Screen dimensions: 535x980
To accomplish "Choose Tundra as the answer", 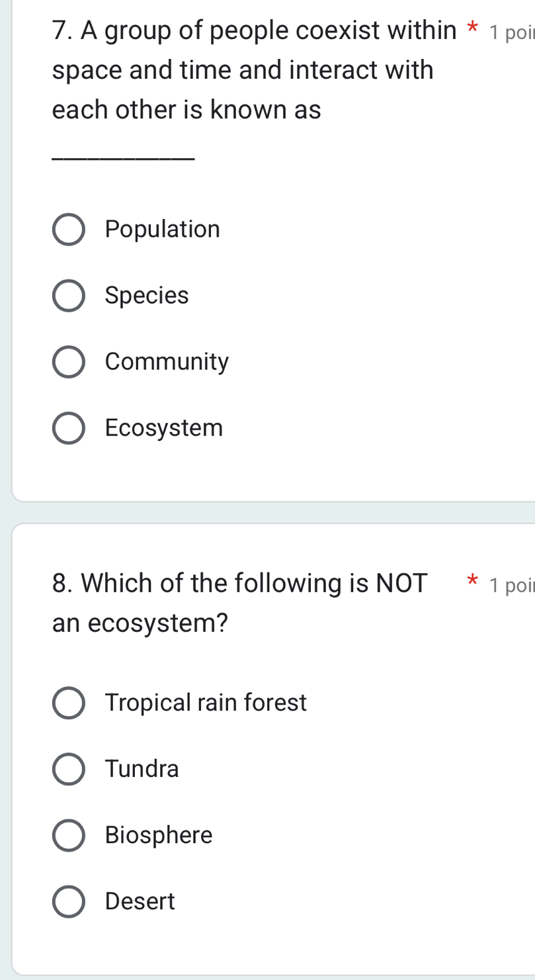I will tap(68, 769).
